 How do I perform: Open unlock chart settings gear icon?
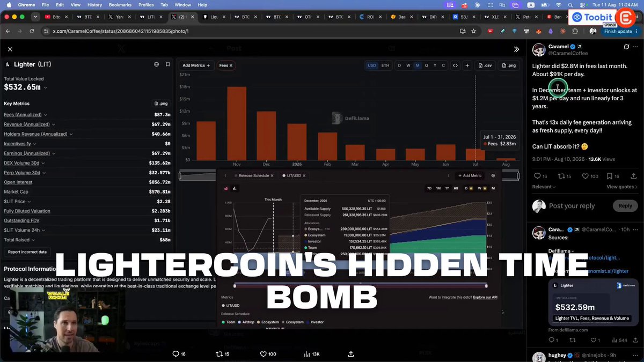pos(493,175)
